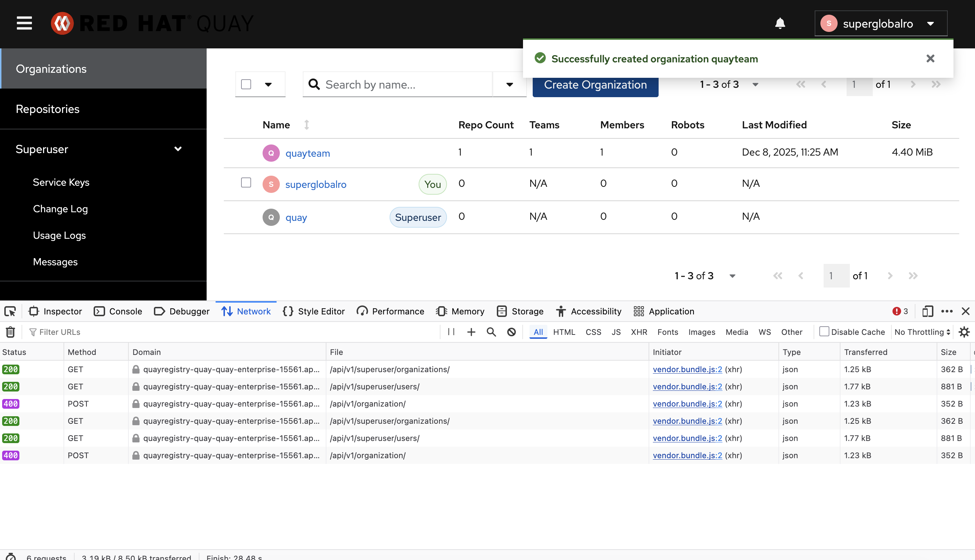Open the superglobalro user dropdown
Viewport: 975px width, 560px height.
coord(881,23)
